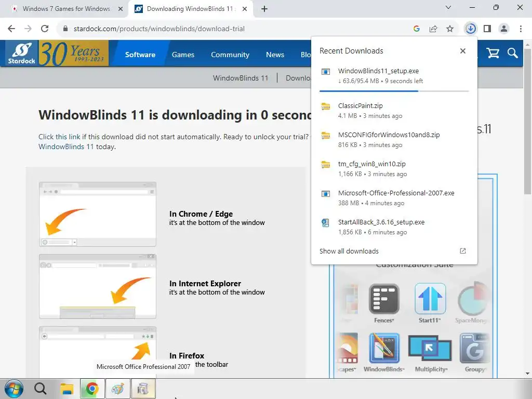Image resolution: width=532 pixels, height=399 pixels.
Task: Open the Community menu
Action: (x=230, y=55)
